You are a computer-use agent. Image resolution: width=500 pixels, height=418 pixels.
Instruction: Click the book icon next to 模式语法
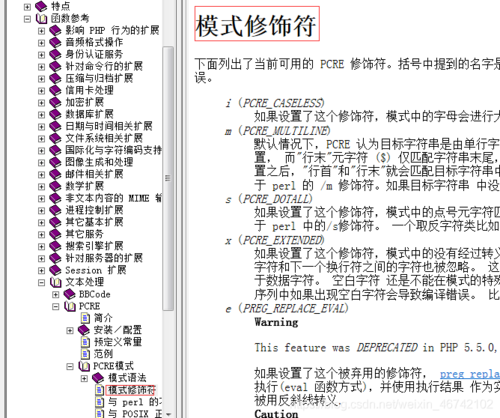point(98,378)
